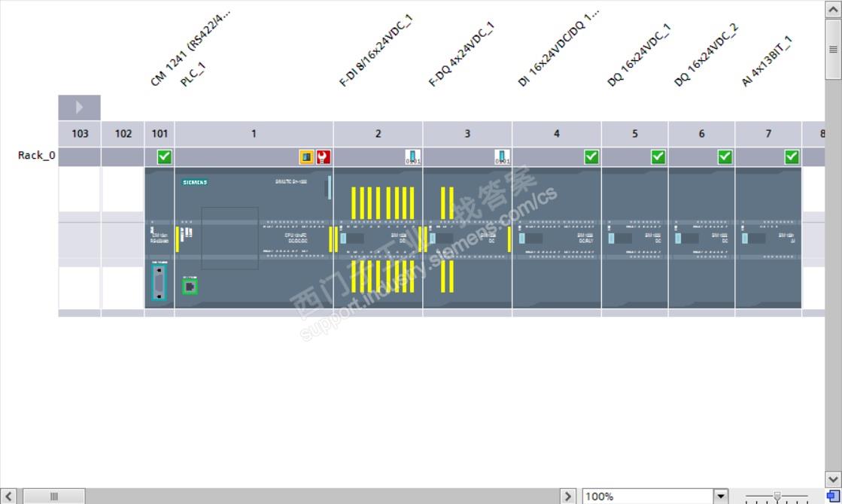Click the vertical scrollbar up arrow
Screen dimensions: 842x504
click(x=833, y=9)
